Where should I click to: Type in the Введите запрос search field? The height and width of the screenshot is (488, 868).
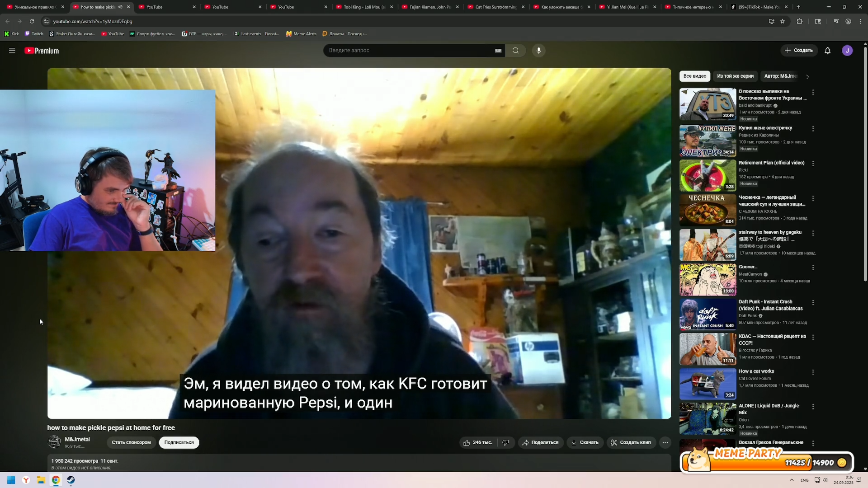(407, 51)
